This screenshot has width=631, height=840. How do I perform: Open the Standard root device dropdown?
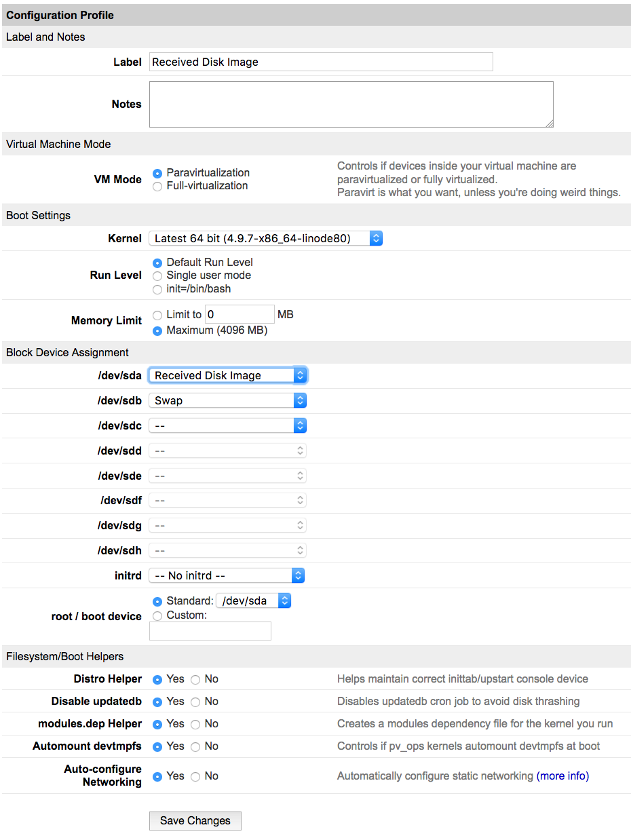(253, 601)
